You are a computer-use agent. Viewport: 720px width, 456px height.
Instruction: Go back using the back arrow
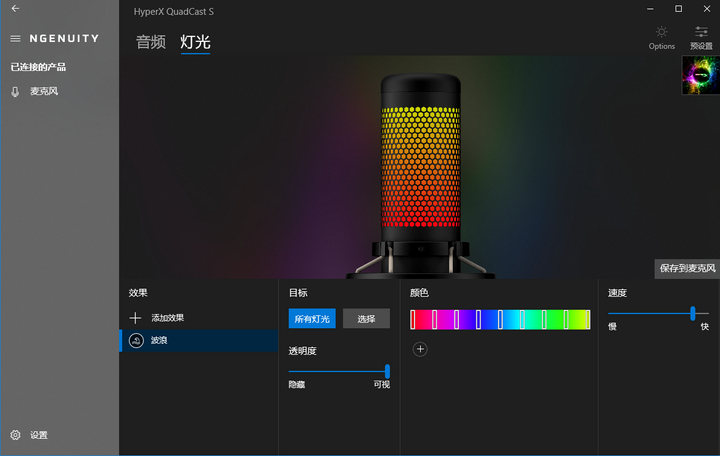tap(15, 8)
